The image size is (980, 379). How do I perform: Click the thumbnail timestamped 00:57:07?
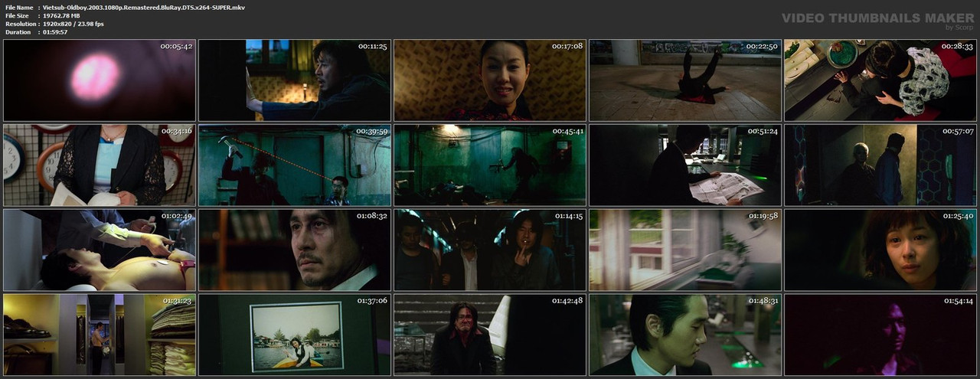click(880, 165)
